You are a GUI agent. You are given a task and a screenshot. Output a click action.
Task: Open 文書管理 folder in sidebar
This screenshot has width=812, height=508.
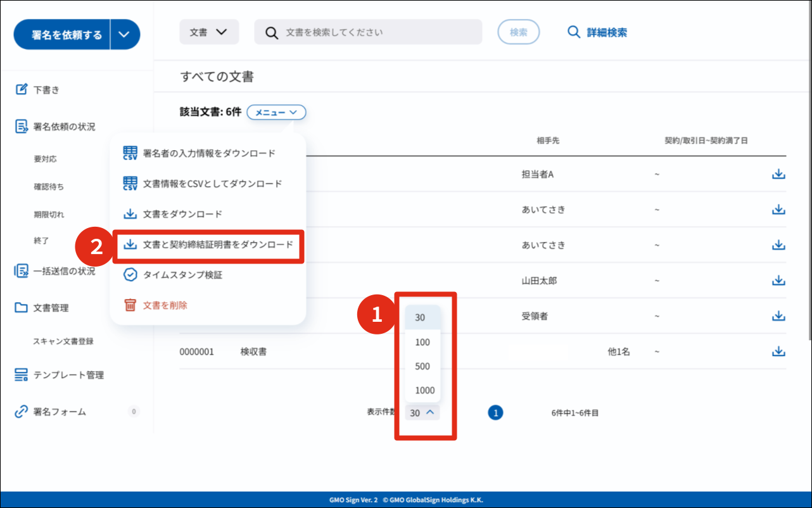point(51,308)
